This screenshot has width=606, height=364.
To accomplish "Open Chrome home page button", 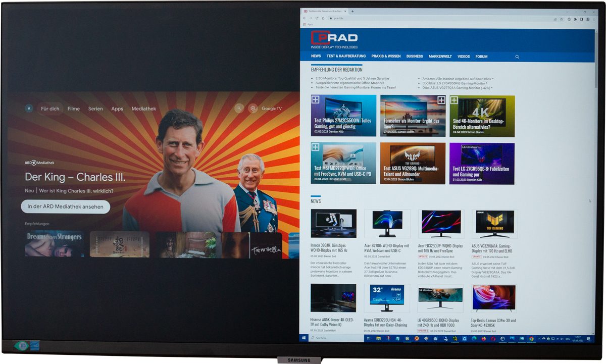I will coord(323,18).
